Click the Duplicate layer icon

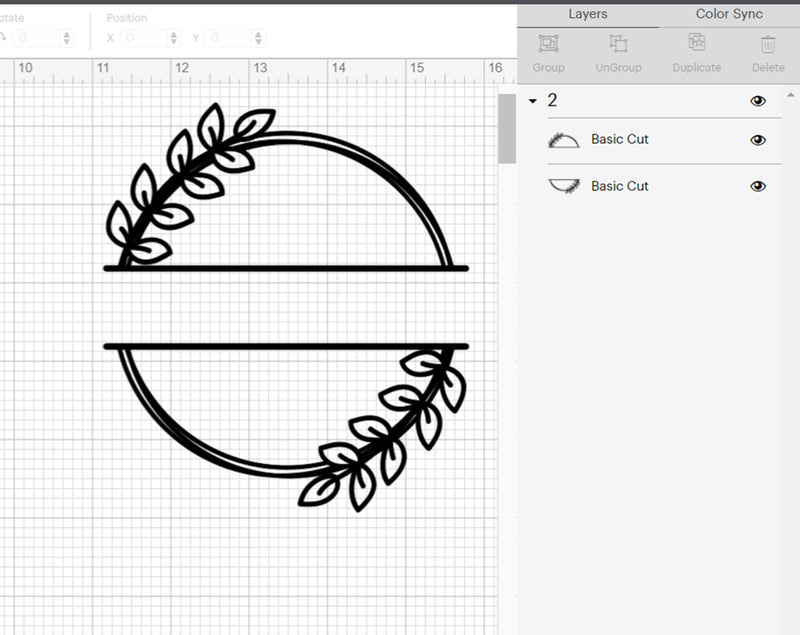[696, 43]
